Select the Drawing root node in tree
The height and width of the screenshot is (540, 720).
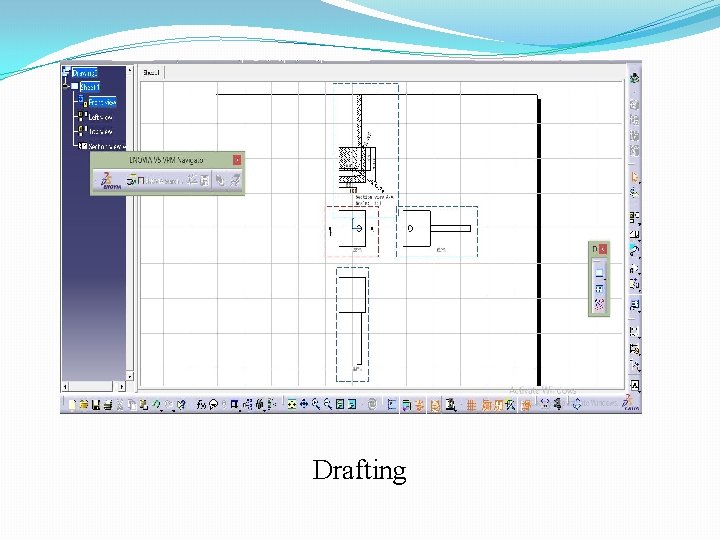(x=85, y=73)
